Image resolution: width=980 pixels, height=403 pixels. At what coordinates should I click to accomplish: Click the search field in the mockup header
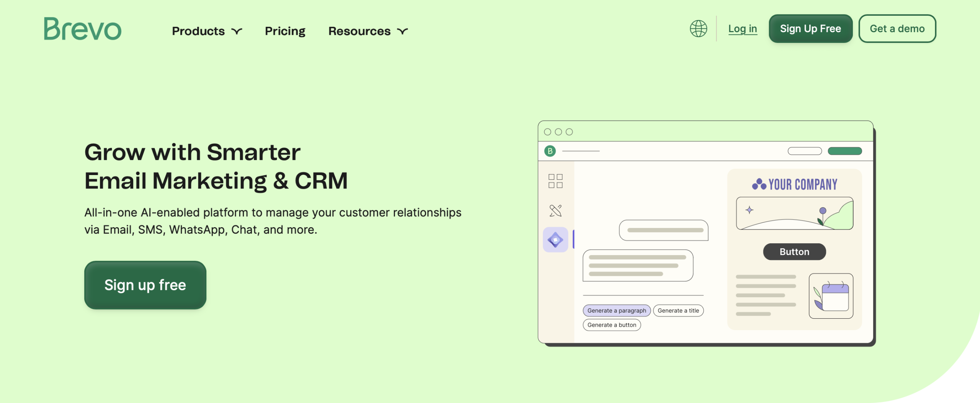(x=805, y=151)
